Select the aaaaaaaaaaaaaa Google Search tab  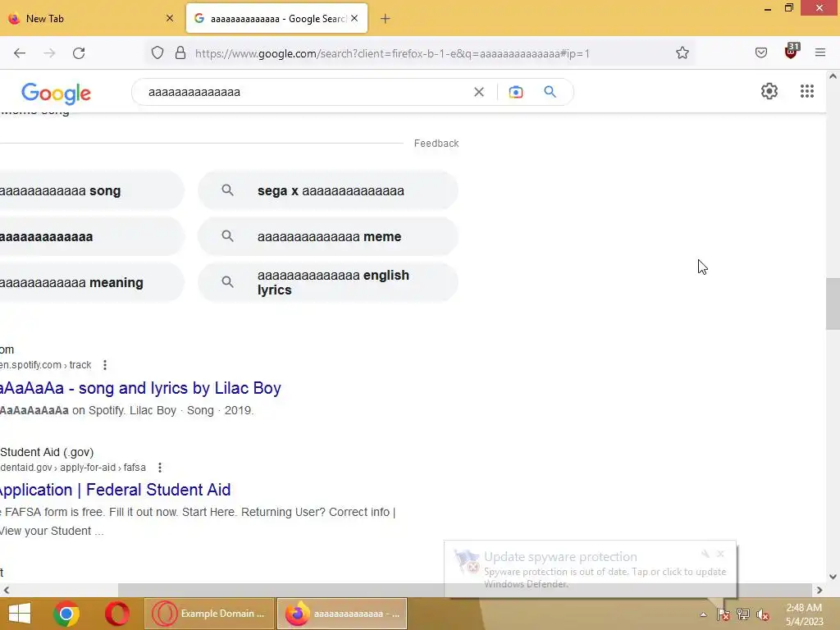[x=277, y=18]
